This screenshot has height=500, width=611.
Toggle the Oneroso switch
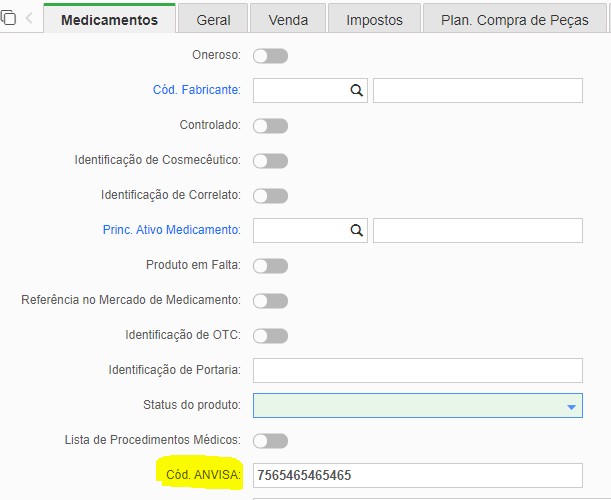pyautogui.click(x=270, y=56)
